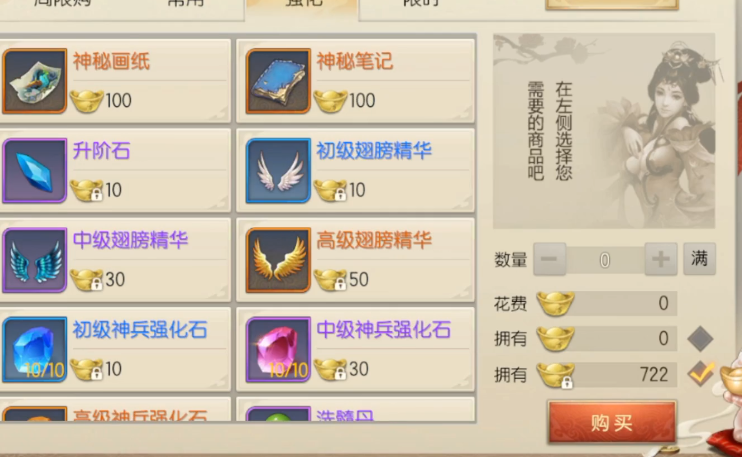Set quantity to max with 满 button
Image resolution: width=742 pixels, height=457 pixels.
point(699,259)
